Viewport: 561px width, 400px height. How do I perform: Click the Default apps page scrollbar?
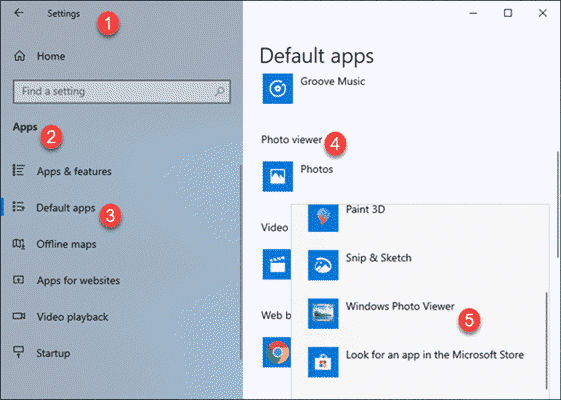click(x=557, y=204)
